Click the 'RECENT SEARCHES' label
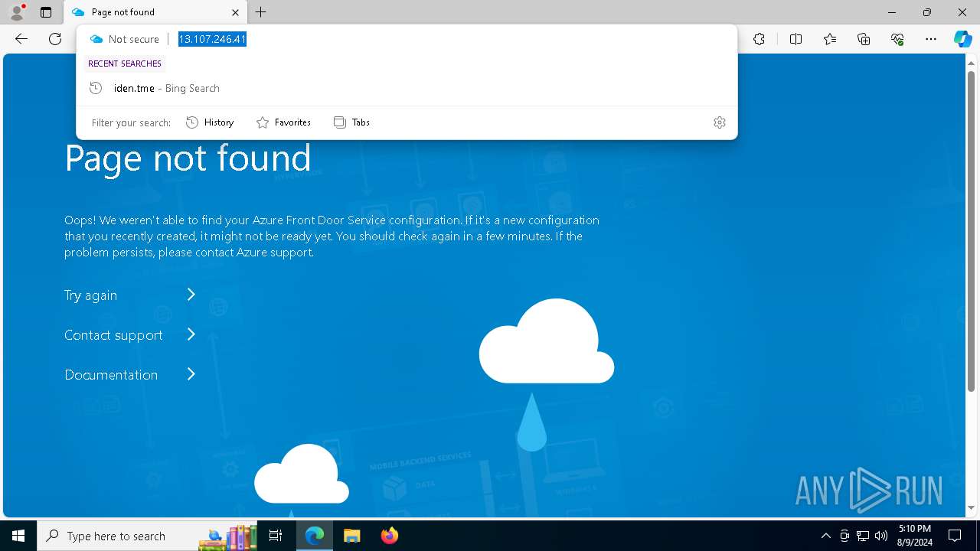The width and height of the screenshot is (980, 551). (x=125, y=64)
